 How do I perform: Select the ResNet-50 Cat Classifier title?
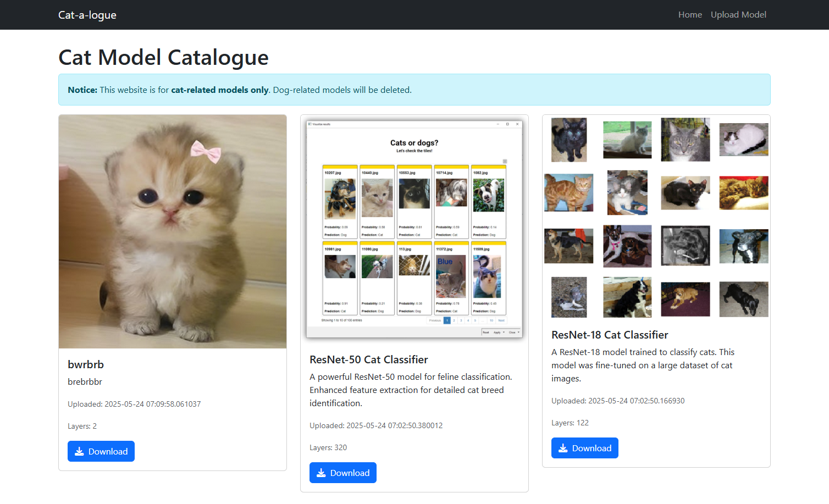pos(368,359)
